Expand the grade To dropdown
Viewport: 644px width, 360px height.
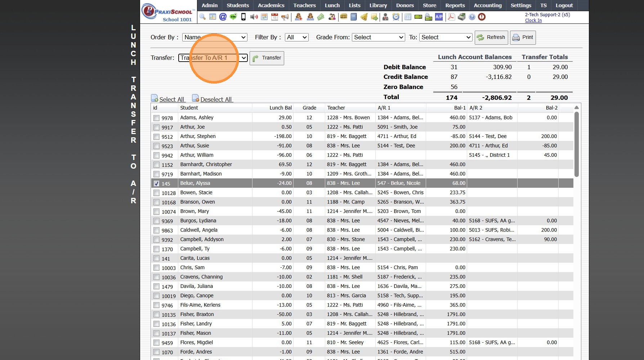(x=446, y=37)
